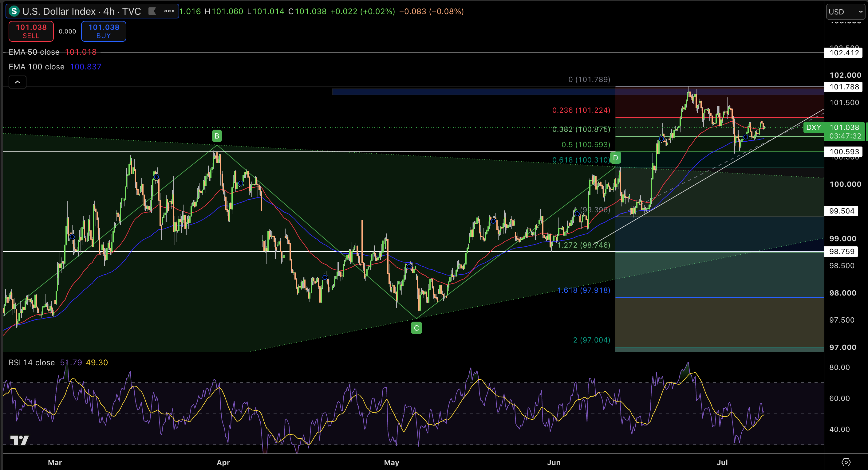Screen dimensions: 868x470
Task: Select the green C pattern point marker
Action: tap(416, 328)
